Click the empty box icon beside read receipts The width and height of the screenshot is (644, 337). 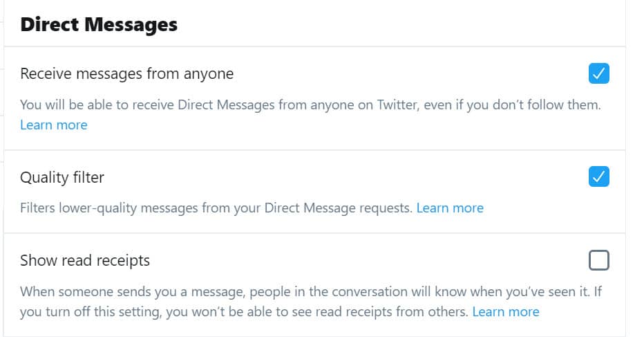point(599,260)
